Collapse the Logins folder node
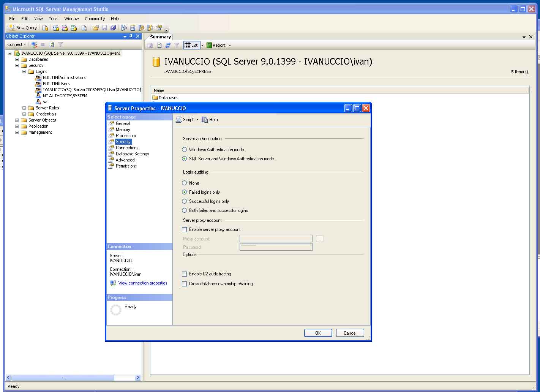Screen dimensions: 540x392 pyautogui.click(x=24, y=71)
